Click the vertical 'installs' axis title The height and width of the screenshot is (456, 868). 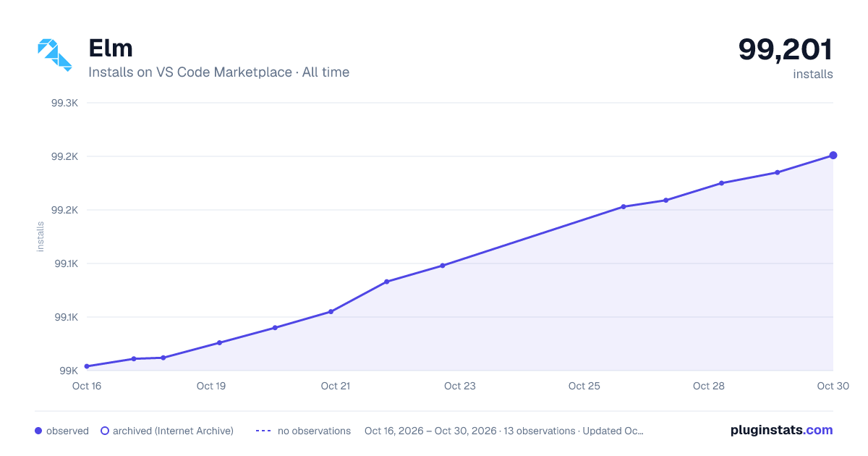(x=41, y=237)
